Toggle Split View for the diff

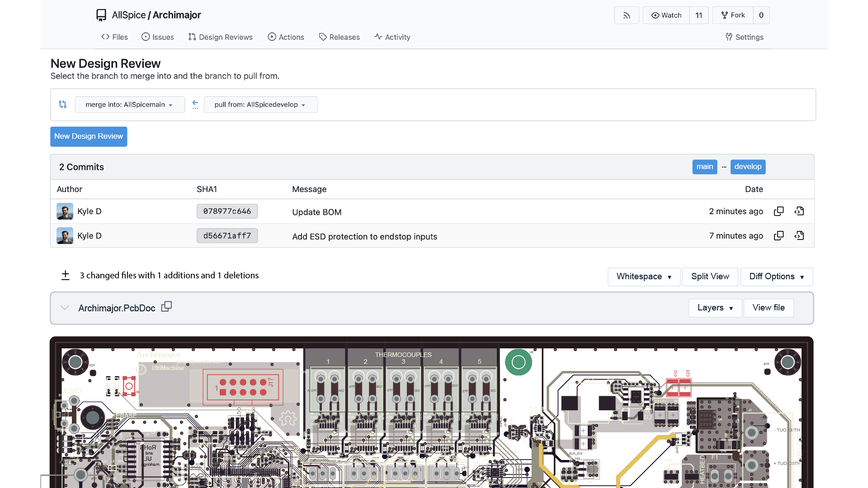tap(710, 277)
